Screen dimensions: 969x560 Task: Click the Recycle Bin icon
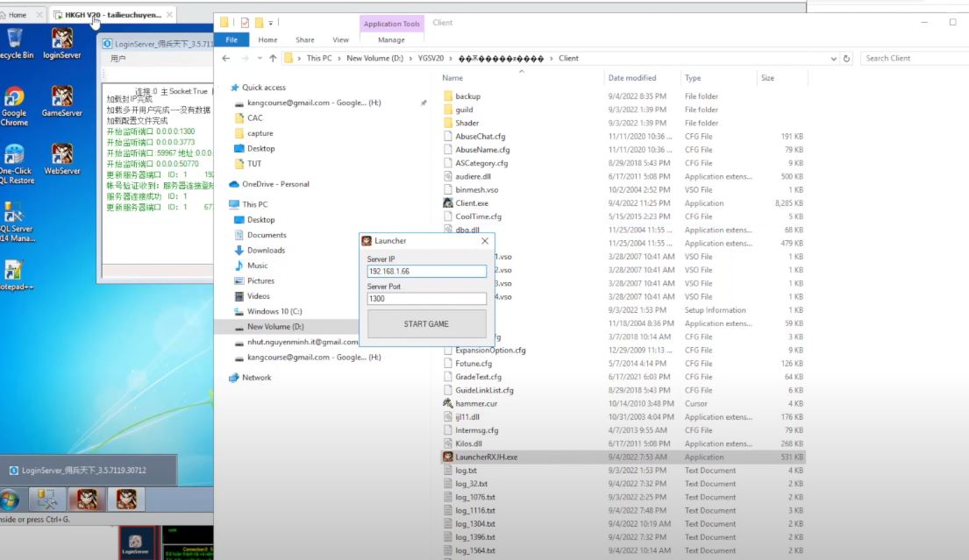(x=15, y=43)
